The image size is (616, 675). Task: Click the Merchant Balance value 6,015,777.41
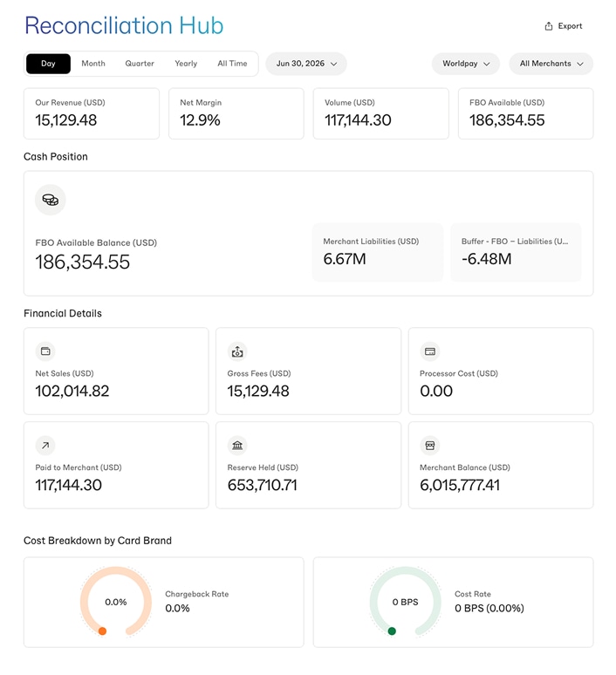coord(460,485)
